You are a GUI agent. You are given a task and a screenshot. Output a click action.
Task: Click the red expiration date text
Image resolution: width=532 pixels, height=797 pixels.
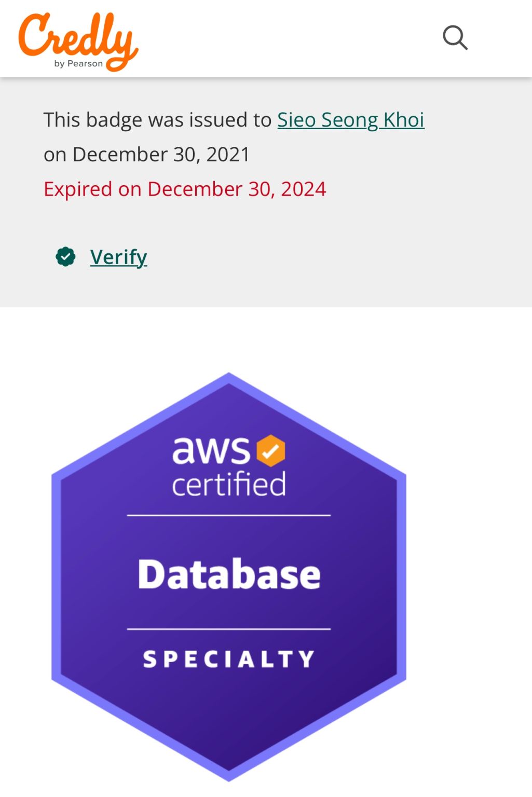pos(184,189)
